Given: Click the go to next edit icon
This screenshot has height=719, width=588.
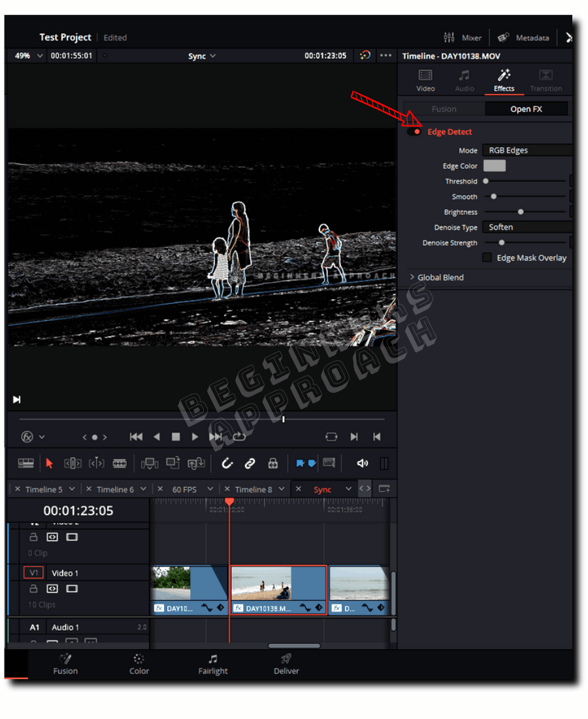Looking at the screenshot, I should [354, 437].
